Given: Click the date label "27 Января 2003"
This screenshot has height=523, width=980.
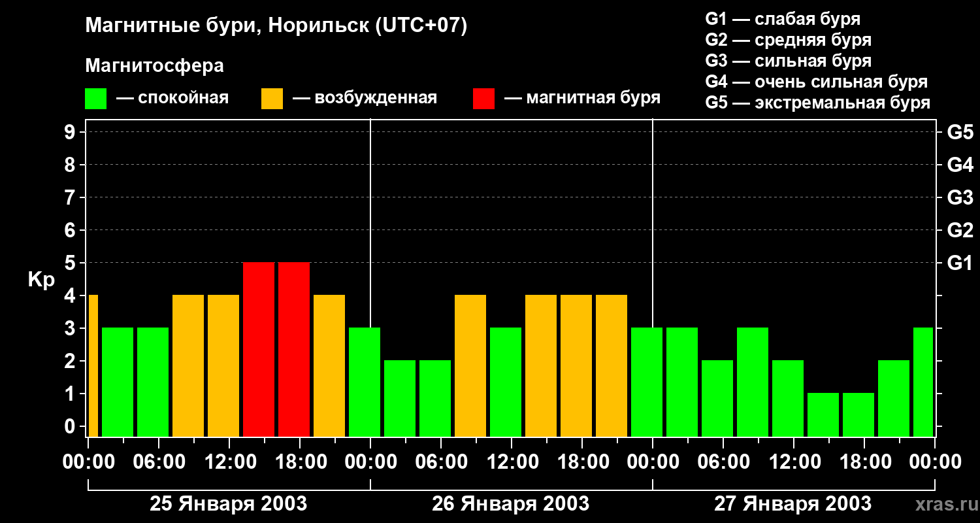Looking at the screenshot, I should click(x=792, y=504).
